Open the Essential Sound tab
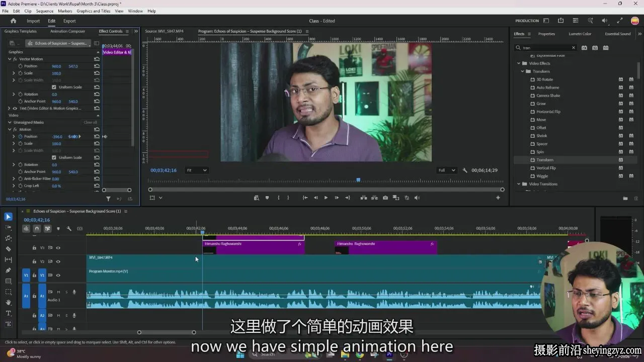This screenshot has height=362, width=644. click(618, 34)
